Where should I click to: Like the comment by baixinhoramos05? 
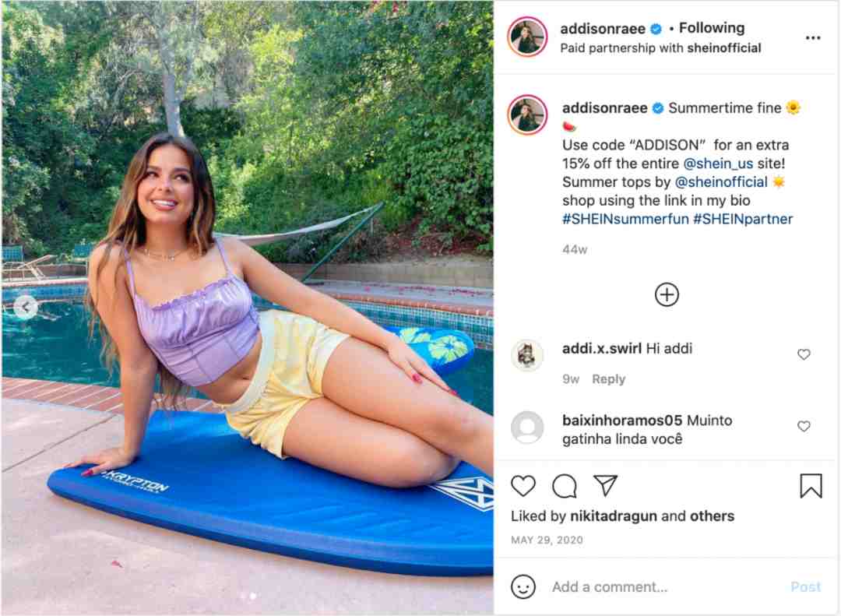pos(804,426)
